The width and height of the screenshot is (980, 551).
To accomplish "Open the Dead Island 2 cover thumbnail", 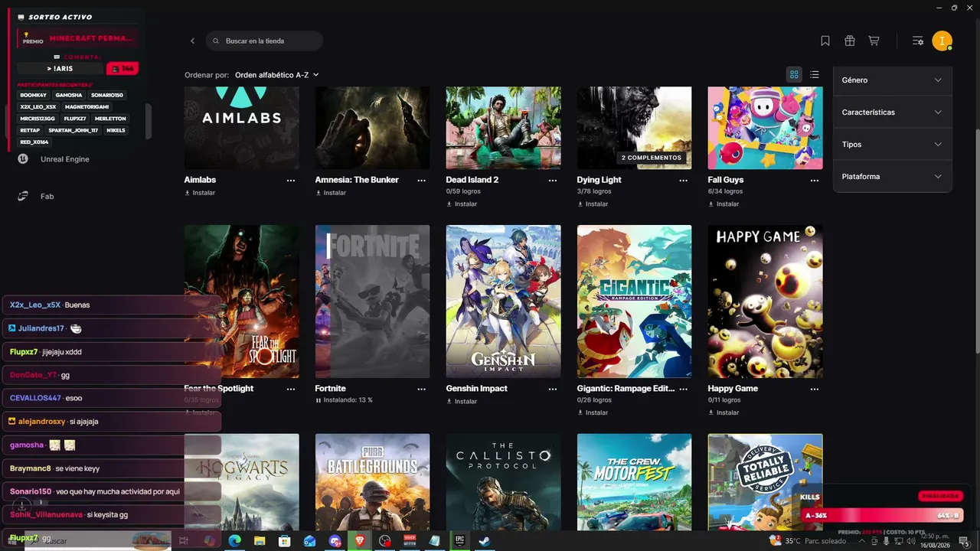I will (504, 128).
